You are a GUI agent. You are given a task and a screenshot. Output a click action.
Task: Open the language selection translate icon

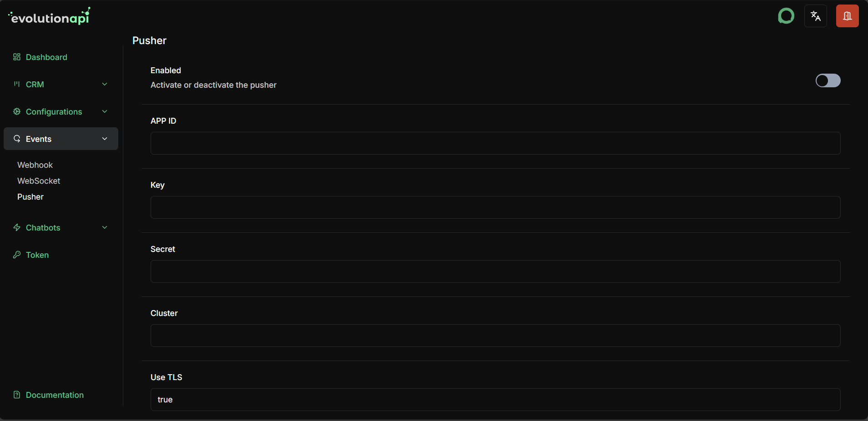click(x=815, y=15)
